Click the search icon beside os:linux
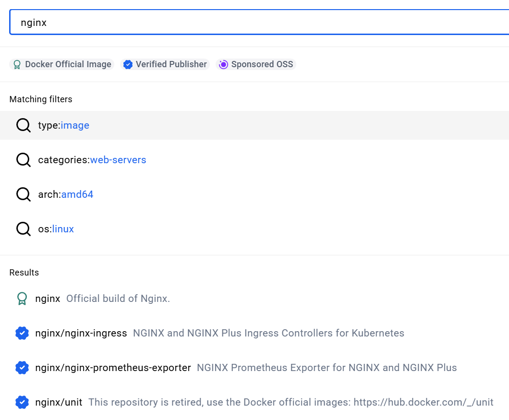 coord(24,229)
